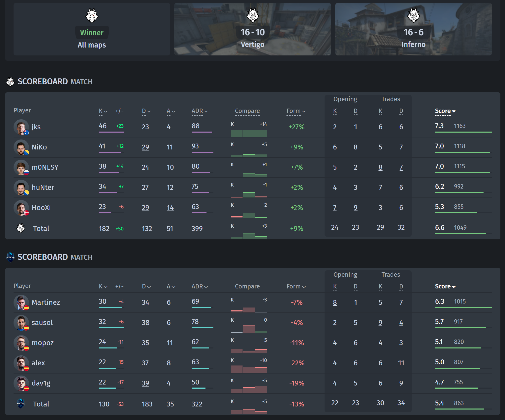Open HooXi player name link
This screenshot has width=505, height=420.
pos(41,208)
